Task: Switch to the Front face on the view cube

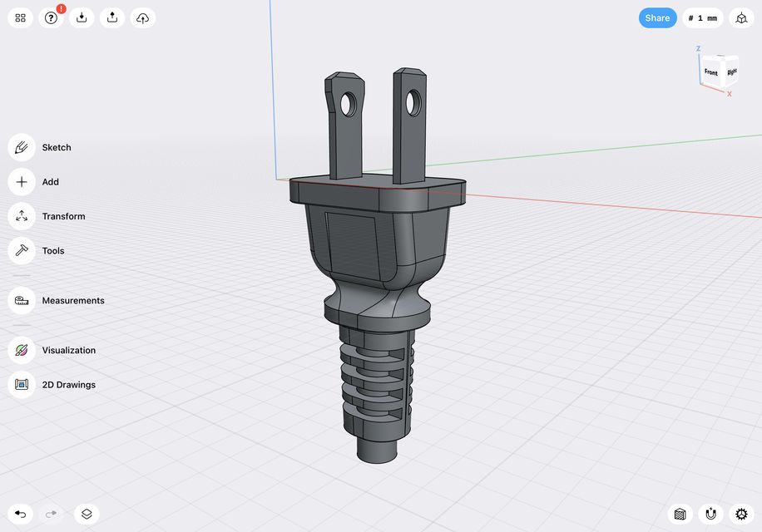Action: pyautogui.click(x=710, y=73)
